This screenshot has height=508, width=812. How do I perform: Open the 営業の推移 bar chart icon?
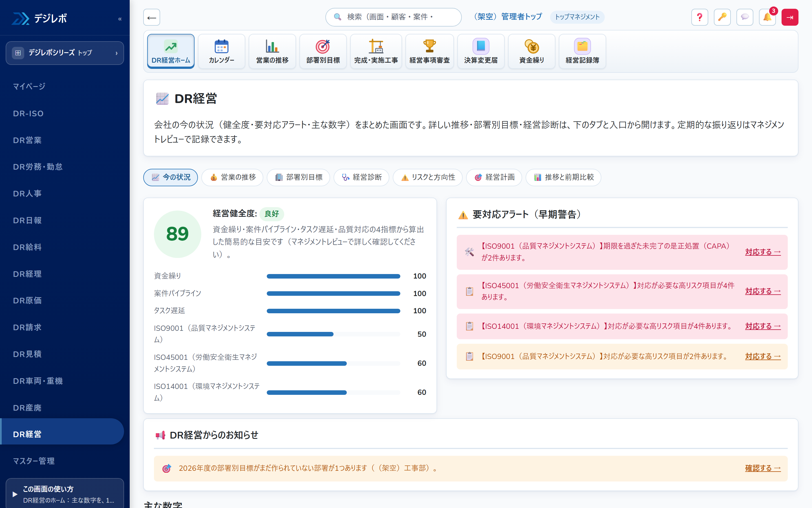click(x=272, y=51)
